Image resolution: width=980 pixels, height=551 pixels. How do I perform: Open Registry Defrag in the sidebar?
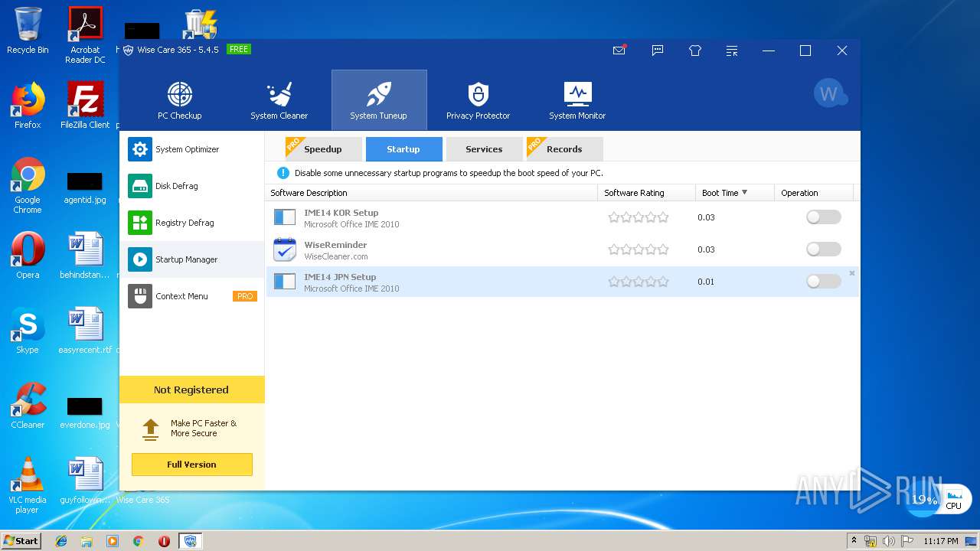click(192, 223)
